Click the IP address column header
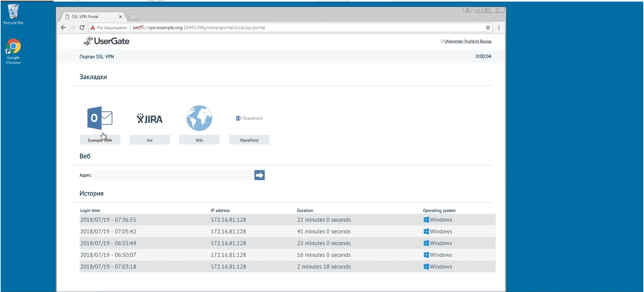The image size is (644, 292). point(220,211)
